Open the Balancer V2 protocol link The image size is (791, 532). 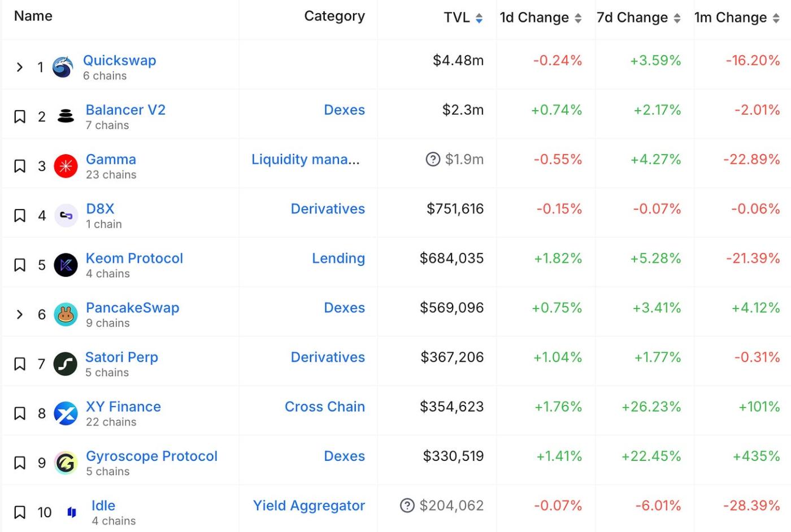(125, 110)
